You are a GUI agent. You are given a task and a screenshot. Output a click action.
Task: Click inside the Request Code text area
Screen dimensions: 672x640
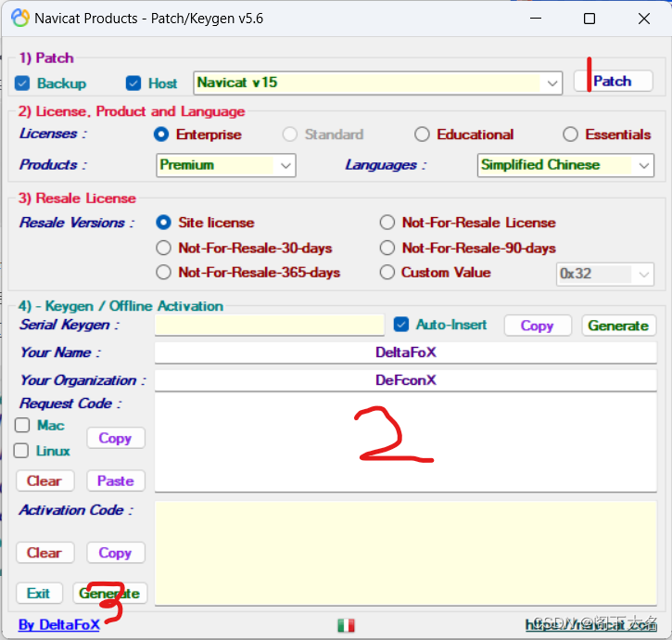point(405,442)
